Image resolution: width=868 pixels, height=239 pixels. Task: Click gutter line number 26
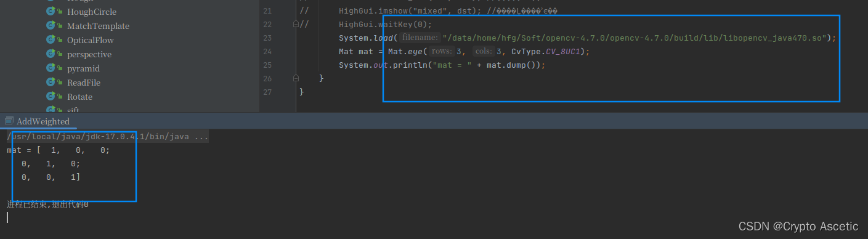[267, 79]
